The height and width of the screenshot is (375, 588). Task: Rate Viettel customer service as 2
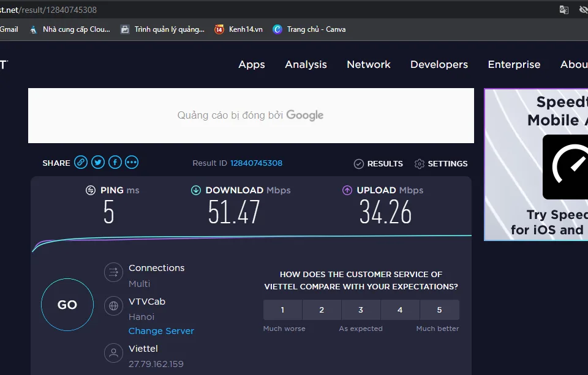tap(322, 310)
